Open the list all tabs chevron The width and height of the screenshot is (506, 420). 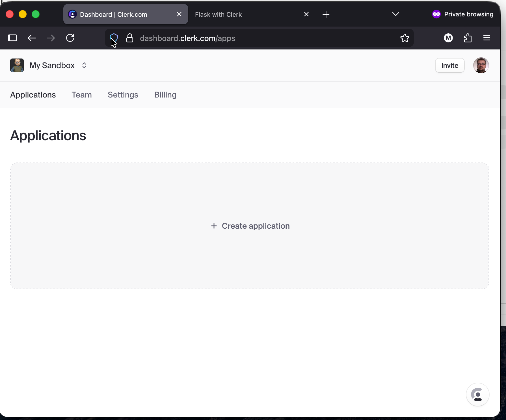(x=395, y=14)
